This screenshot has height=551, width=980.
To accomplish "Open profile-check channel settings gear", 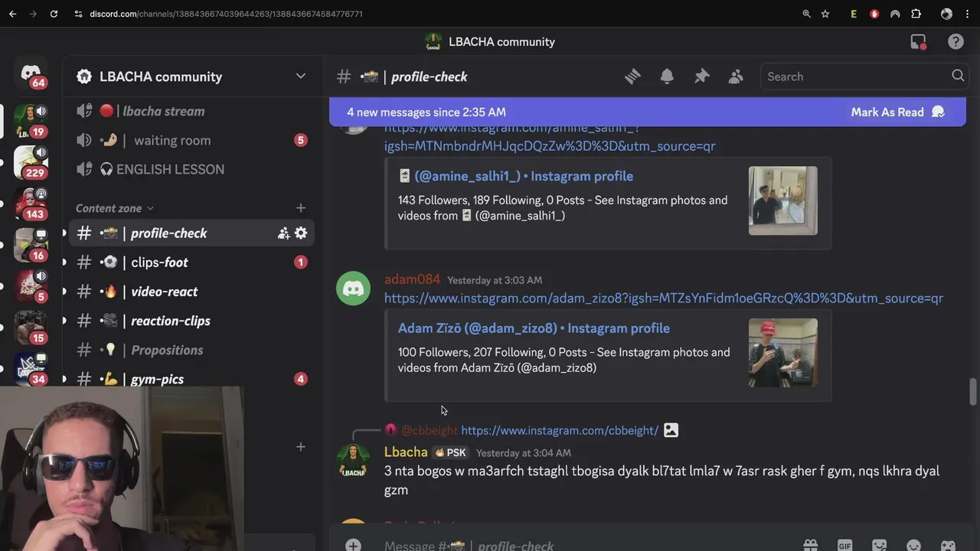I will pyautogui.click(x=301, y=233).
